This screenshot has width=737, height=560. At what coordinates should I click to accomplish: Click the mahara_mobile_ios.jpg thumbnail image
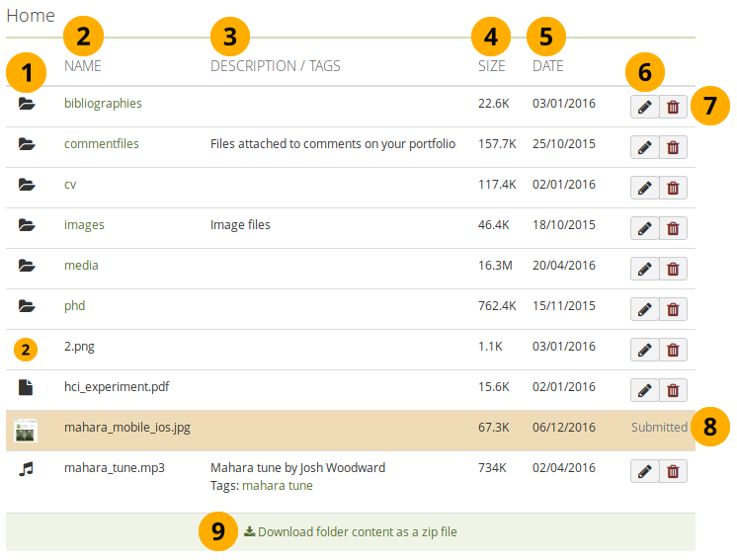click(x=26, y=429)
